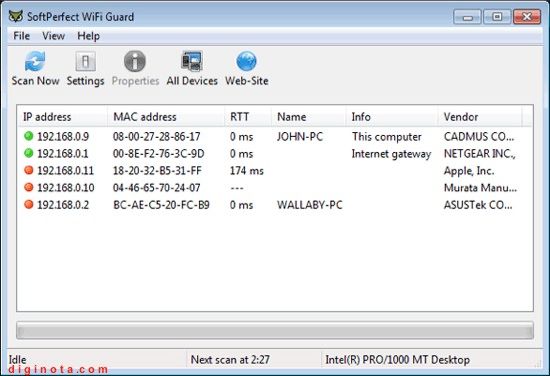Open the Web-Site globe icon
The image size is (550, 376).
pyautogui.click(x=246, y=61)
